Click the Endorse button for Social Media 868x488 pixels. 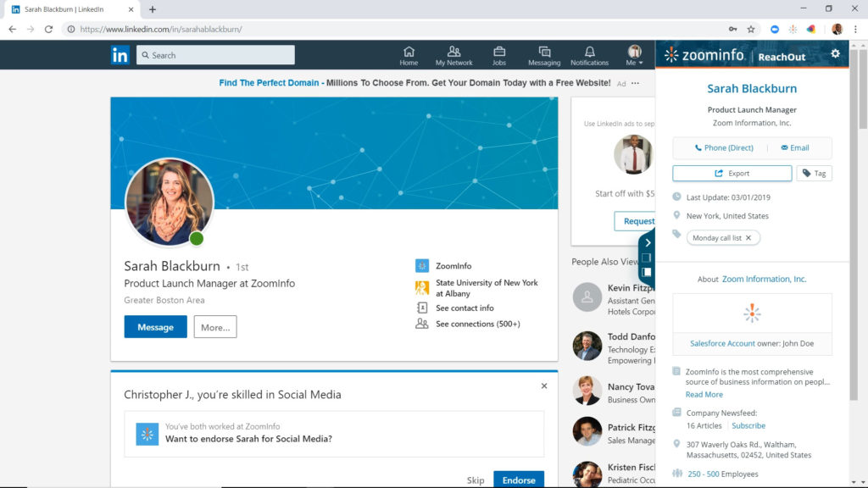point(518,479)
